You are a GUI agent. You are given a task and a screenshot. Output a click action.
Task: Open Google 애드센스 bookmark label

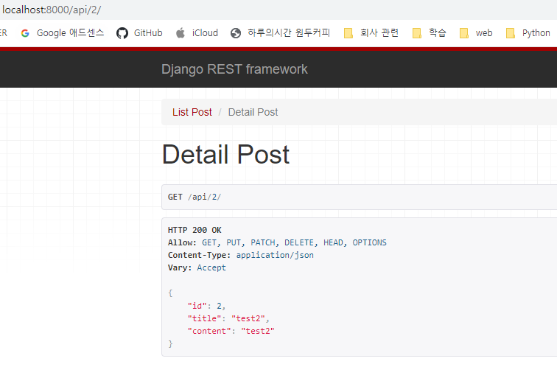(70, 32)
